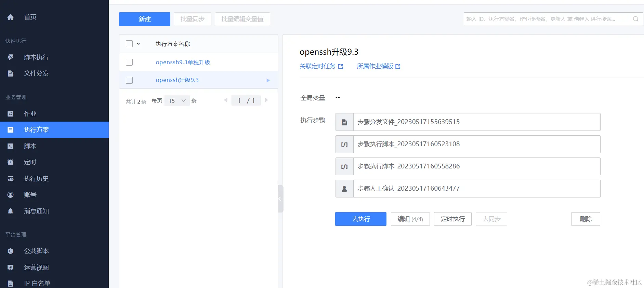The height and width of the screenshot is (288, 644).
Task: Click external link icon beside 关联定时任务
Action: [341, 67]
